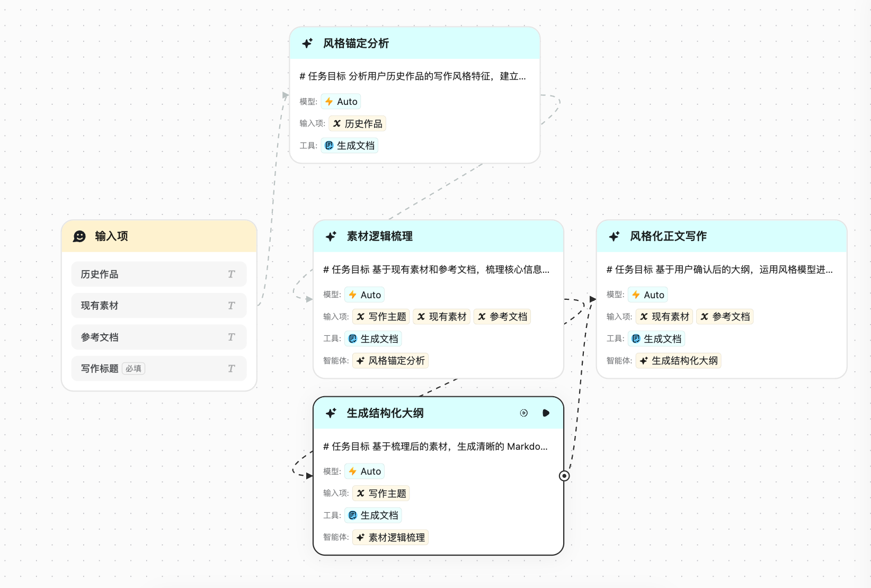Click the 生成结构化大纲 agent tag in 风格化正文写作
The width and height of the screenshot is (871, 588).
679,361
